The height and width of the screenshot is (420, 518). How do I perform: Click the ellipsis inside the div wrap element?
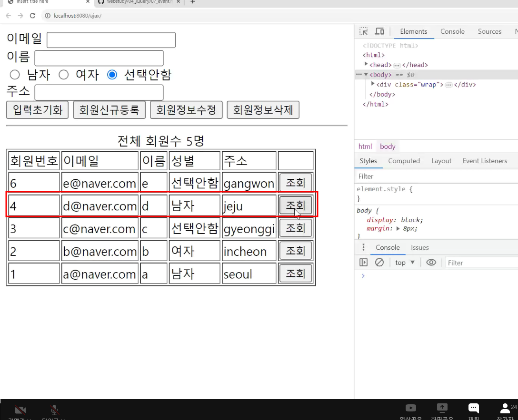[448, 85]
